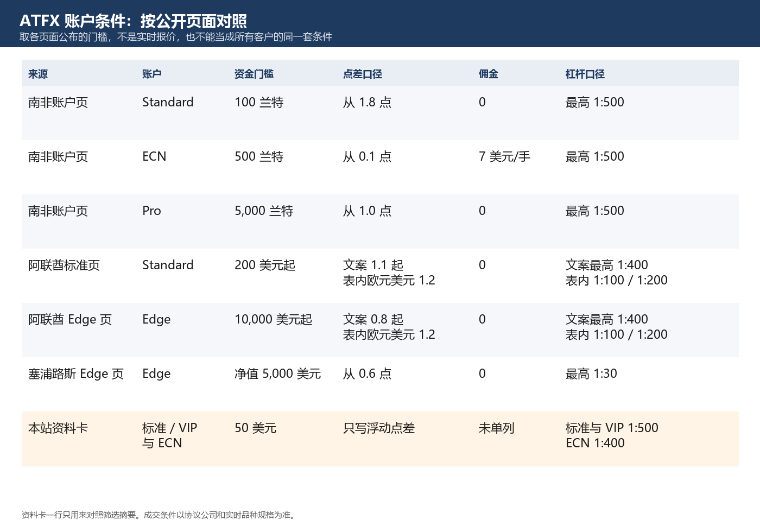Click the '本站资料卡' source cell
This screenshot has width=760, height=532.
click(58, 428)
